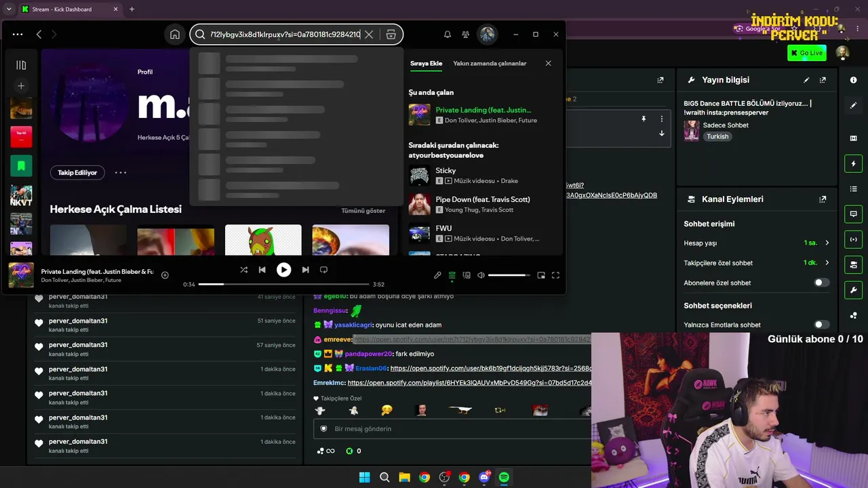The height and width of the screenshot is (488, 868).
Task: Toggle chat panel icon in Kick sidebar
Action: tap(853, 214)
